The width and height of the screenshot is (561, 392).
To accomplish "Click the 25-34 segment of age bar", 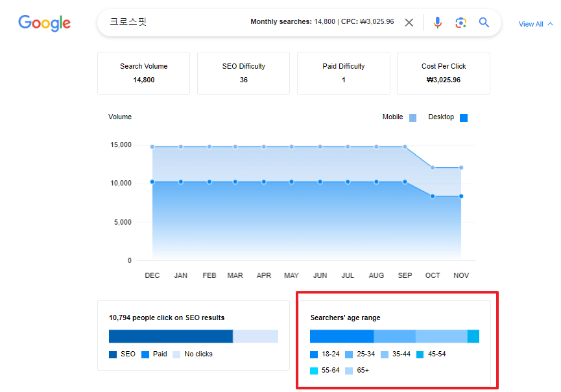I will (x=394, y=336).
